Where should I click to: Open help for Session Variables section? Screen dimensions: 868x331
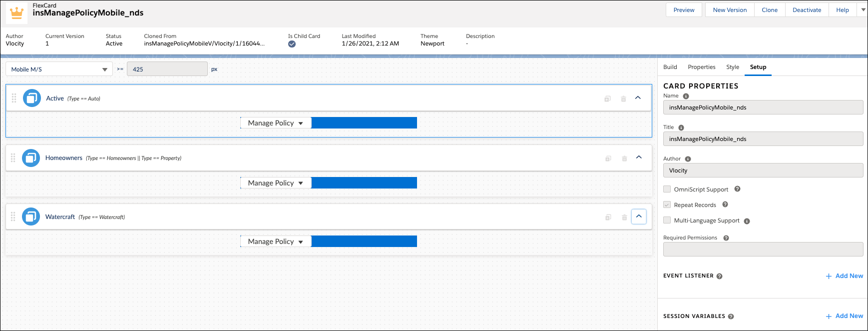731,316
